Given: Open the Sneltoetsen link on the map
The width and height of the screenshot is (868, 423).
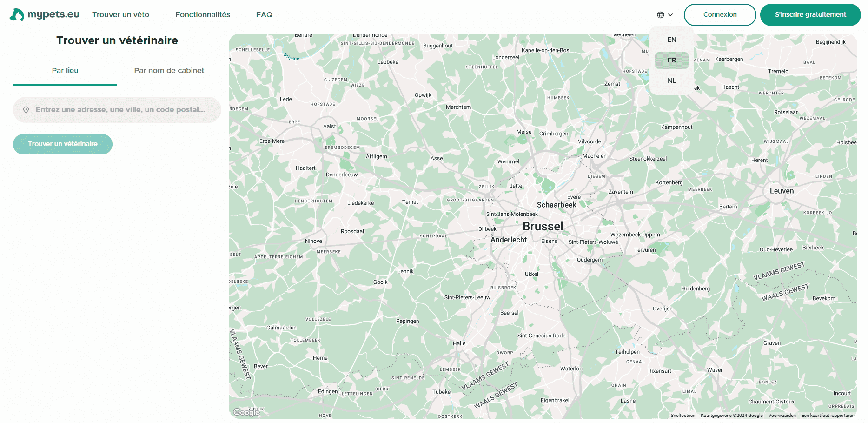Looking at the screenshot, I should click(682, 416).
